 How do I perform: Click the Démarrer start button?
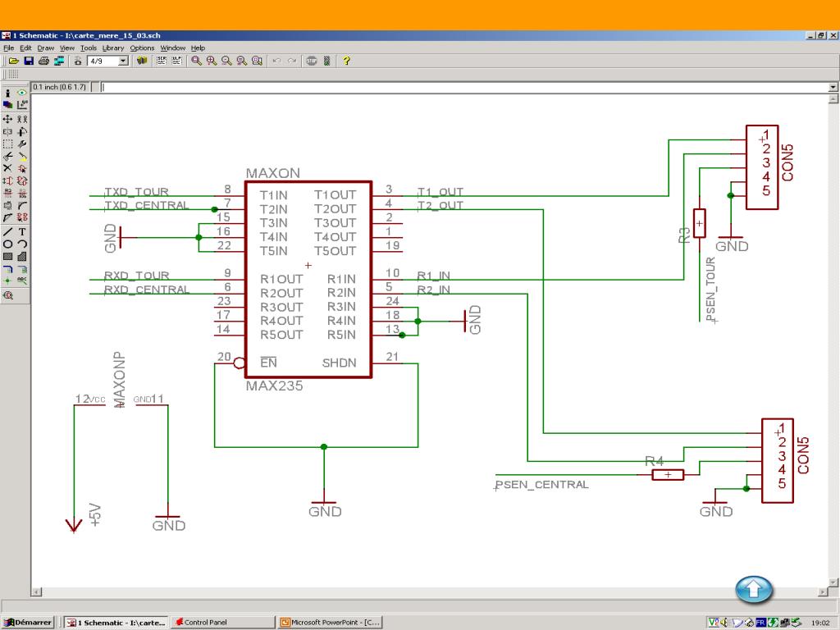point(29,623)
